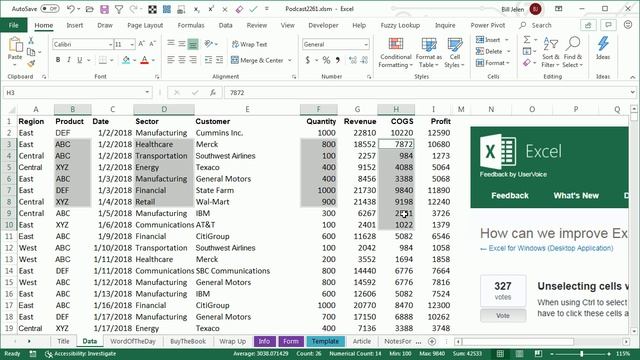This screenshot has width=640, height=360.
Task: Switch to Page Layout view in status bar
Action: tap(519, 353)
